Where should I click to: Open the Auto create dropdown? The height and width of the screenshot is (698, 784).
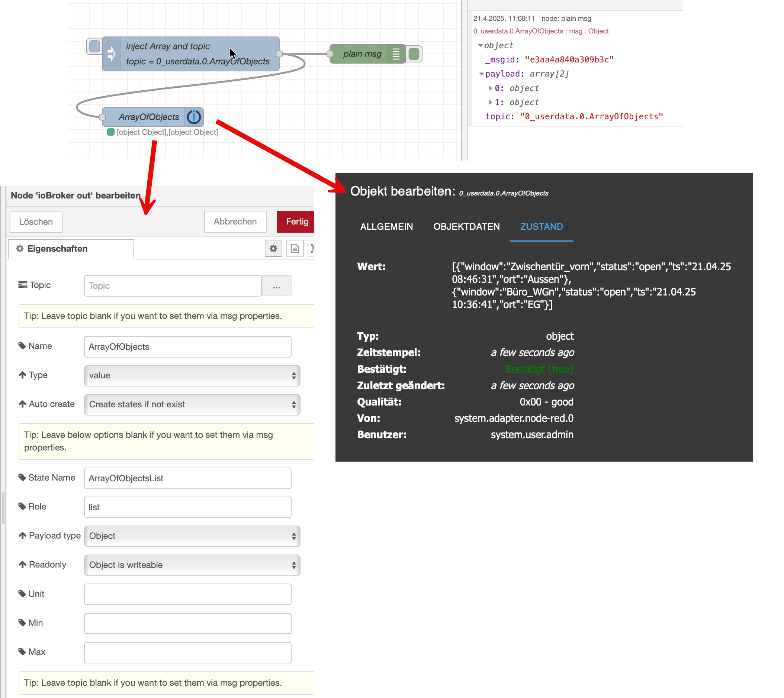pos(192,405)
